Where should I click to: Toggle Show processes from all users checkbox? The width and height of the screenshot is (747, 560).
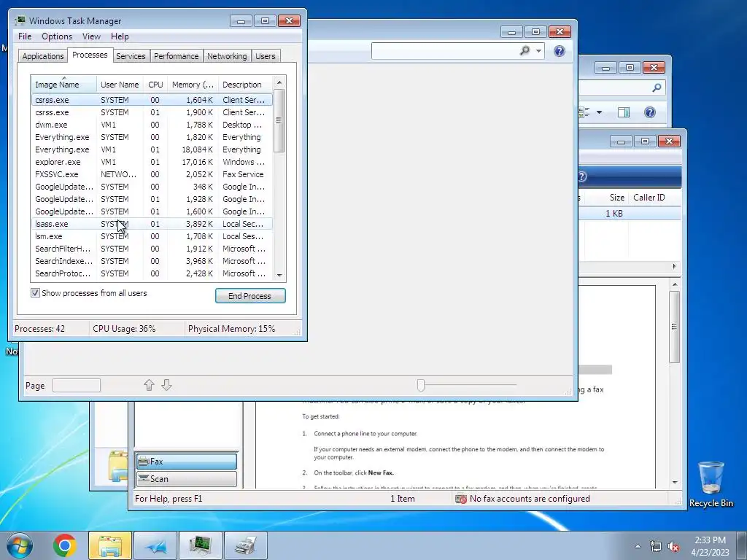35,293
